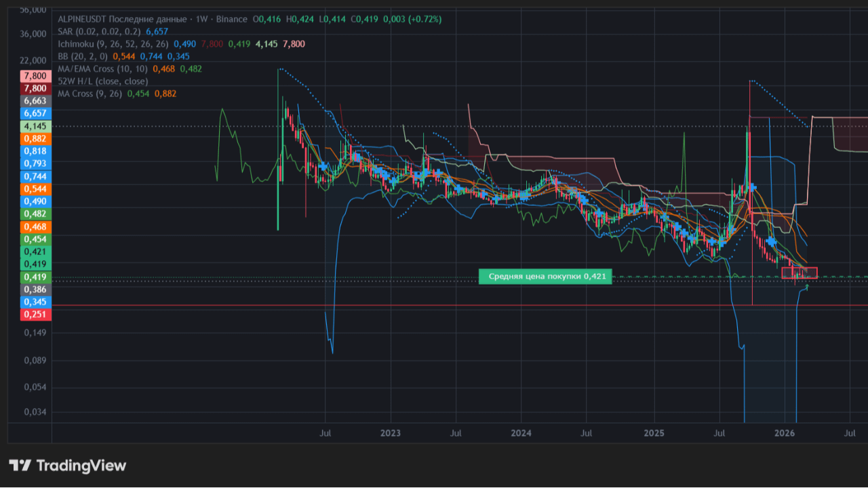Click the gray 0,386 price label
This screenshot has height=488, width=868.
pyautogui.click(x=35, y=289)
